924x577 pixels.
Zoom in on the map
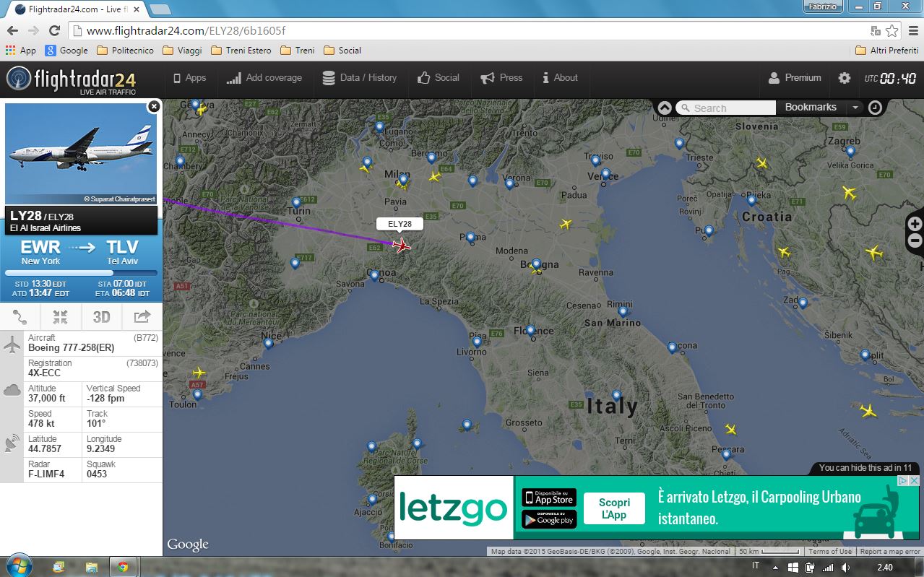[915, 224]
